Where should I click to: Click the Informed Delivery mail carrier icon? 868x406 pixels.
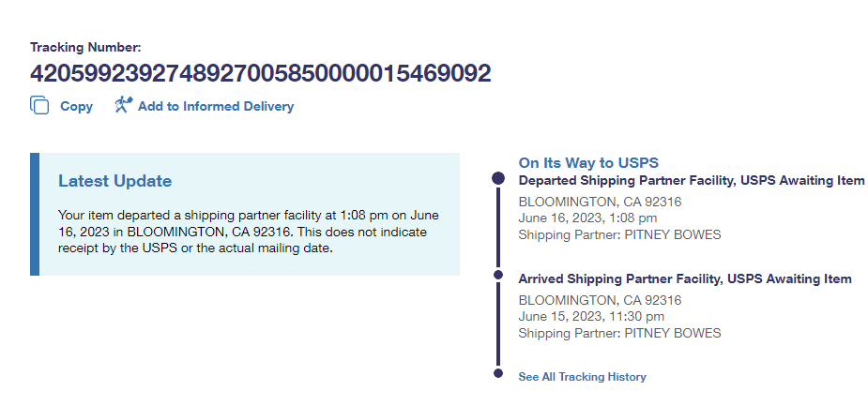click(x=124, y=105)
